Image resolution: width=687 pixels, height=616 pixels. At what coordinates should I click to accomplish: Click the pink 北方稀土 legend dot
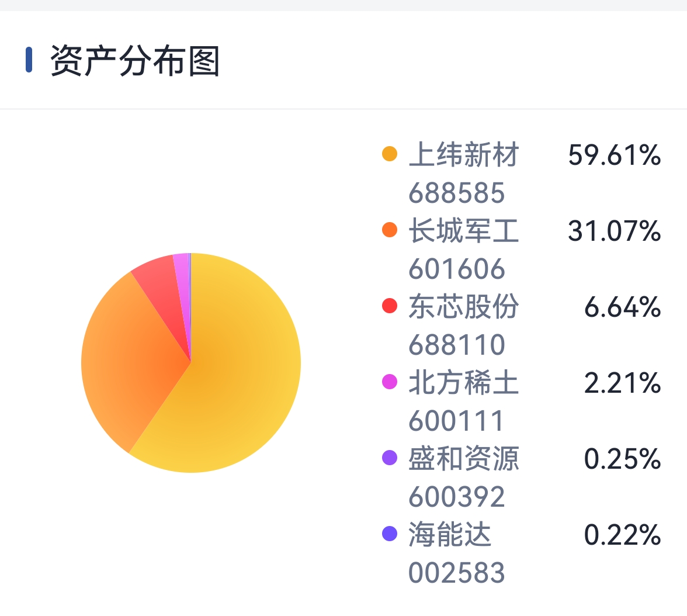click(x=390, y=382)
